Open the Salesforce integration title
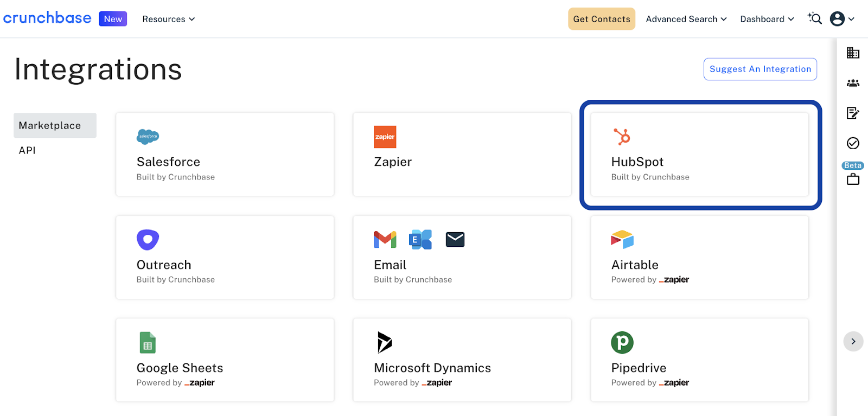868x416 pixels. pos(168,162)
